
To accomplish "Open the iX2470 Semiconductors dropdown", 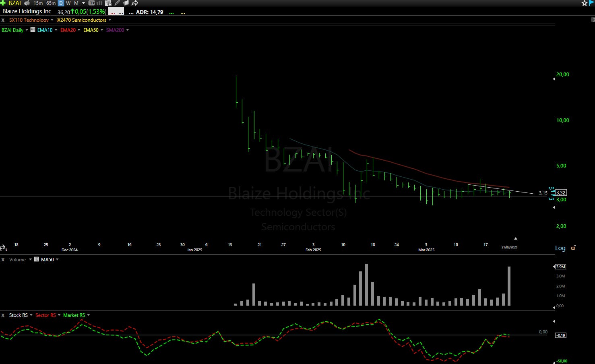I will tap(110, 20).
